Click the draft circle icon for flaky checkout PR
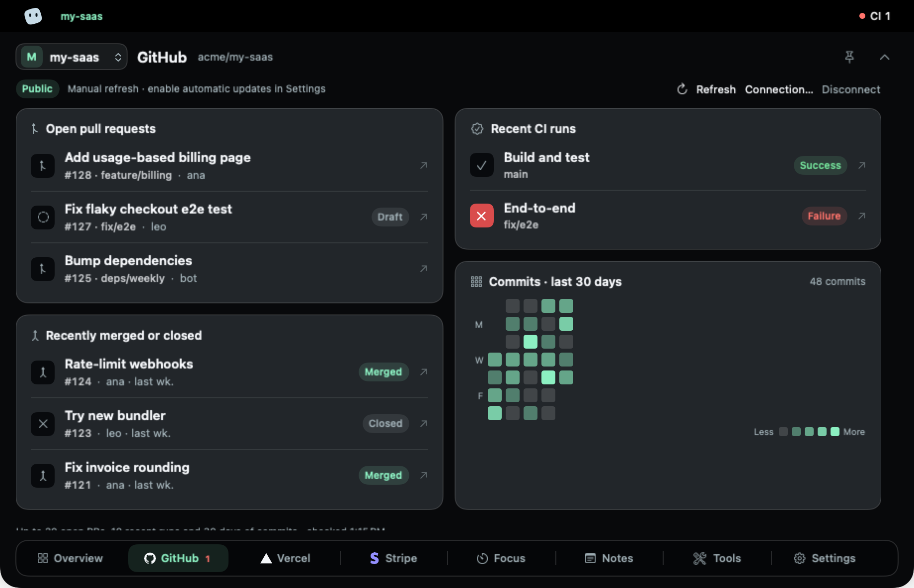Viewport: 914px width, 588px height. coord(43,217)
